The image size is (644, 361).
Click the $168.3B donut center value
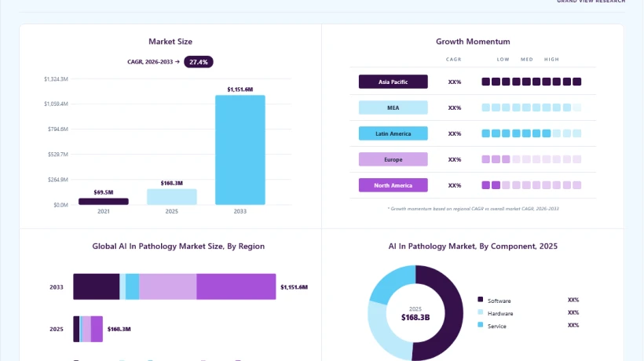[x=415, y=318]
